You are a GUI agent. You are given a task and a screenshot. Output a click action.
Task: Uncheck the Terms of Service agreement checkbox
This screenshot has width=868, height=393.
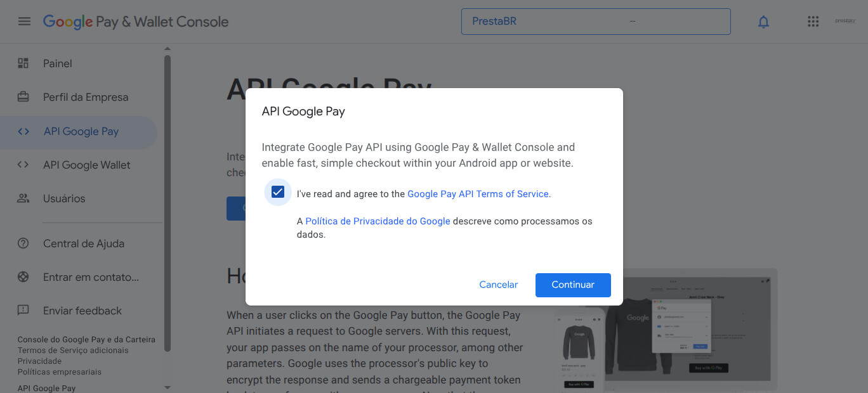277,192
